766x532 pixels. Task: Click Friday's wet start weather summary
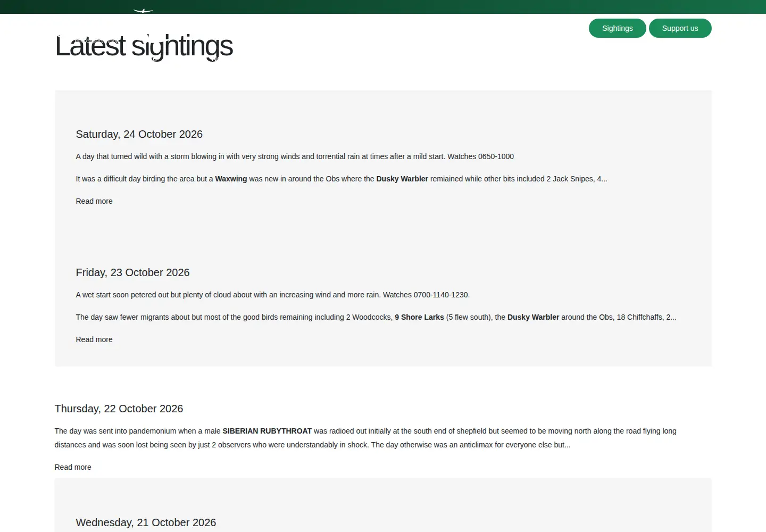click(272, 295)
